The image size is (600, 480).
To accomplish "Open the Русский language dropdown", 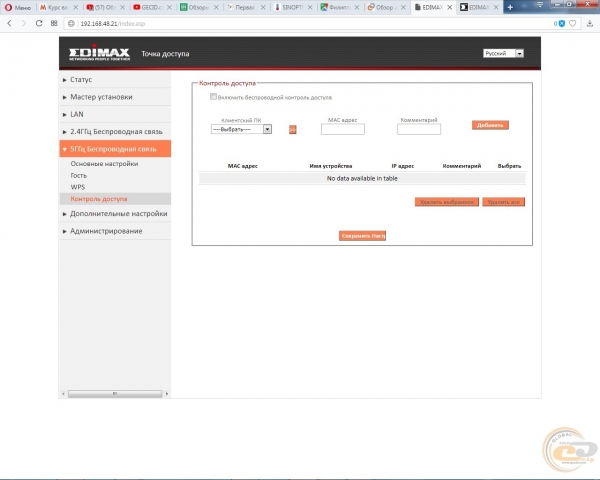I will pyautogui.click(x=503, y=53).
